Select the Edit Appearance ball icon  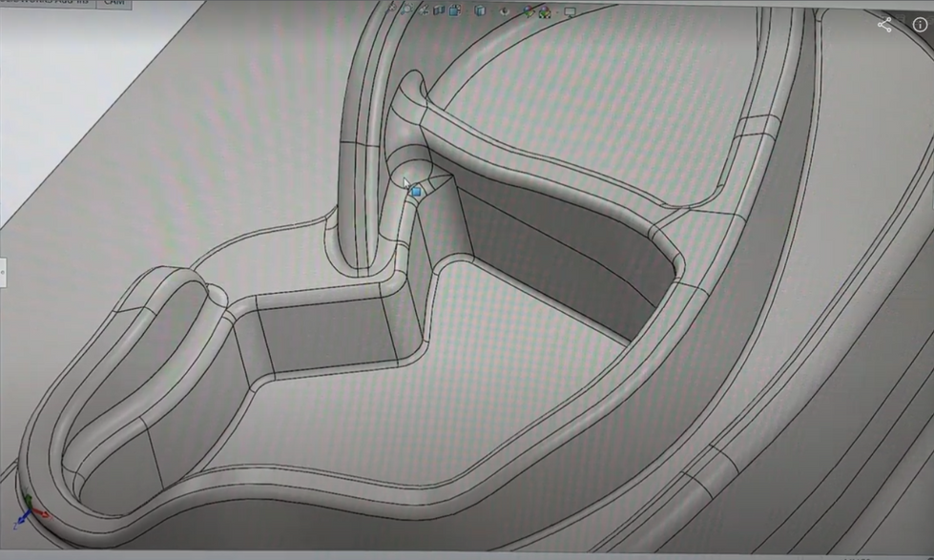[529, 10]
